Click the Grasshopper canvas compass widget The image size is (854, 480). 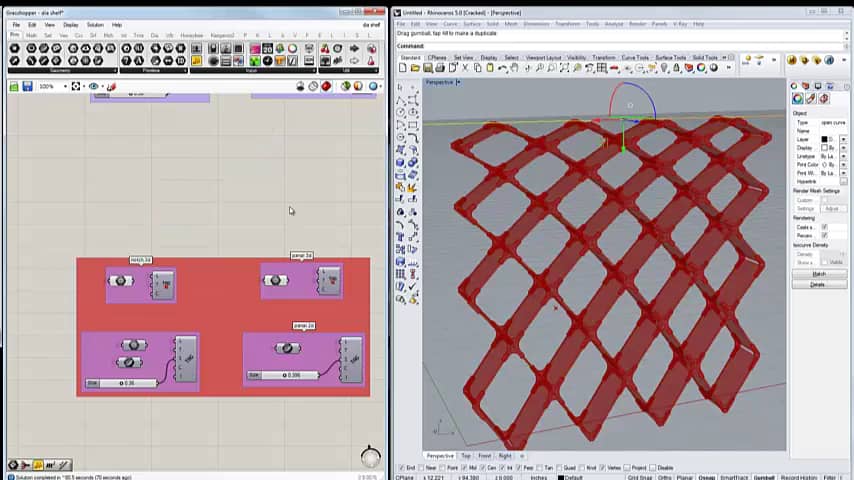click(370, 457)
